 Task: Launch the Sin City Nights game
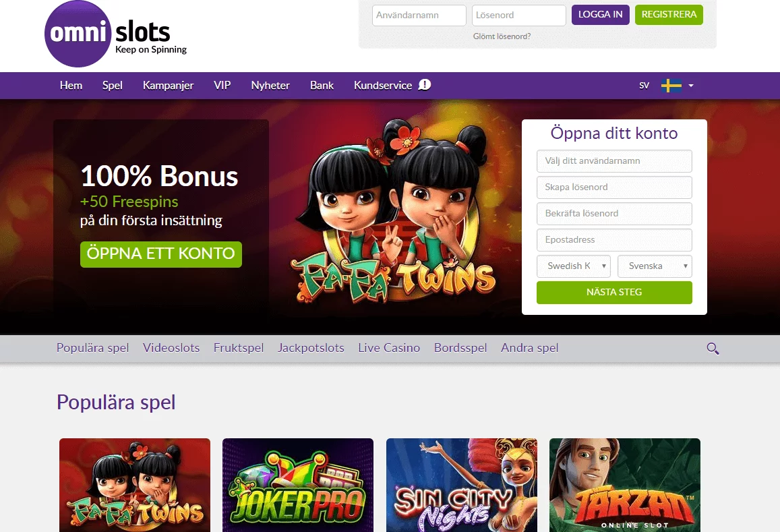[x=462, y=485]
